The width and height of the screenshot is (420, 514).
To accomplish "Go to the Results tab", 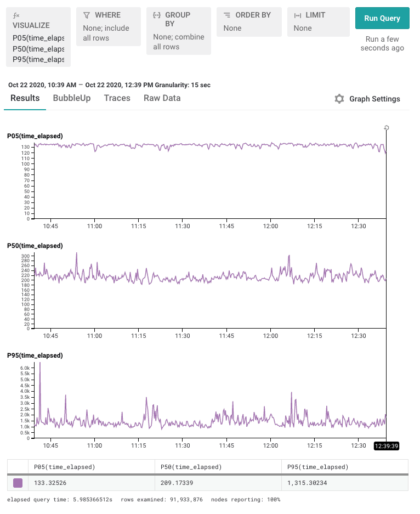I will click(25, 98).
